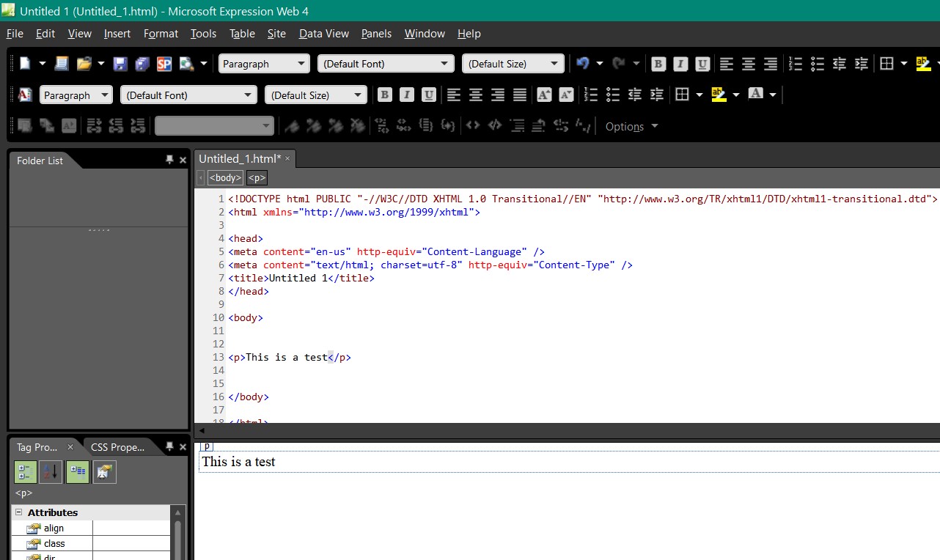Screen dimensions: 940x560
Task: Open the Panels menu
Action: pos(376,34)
